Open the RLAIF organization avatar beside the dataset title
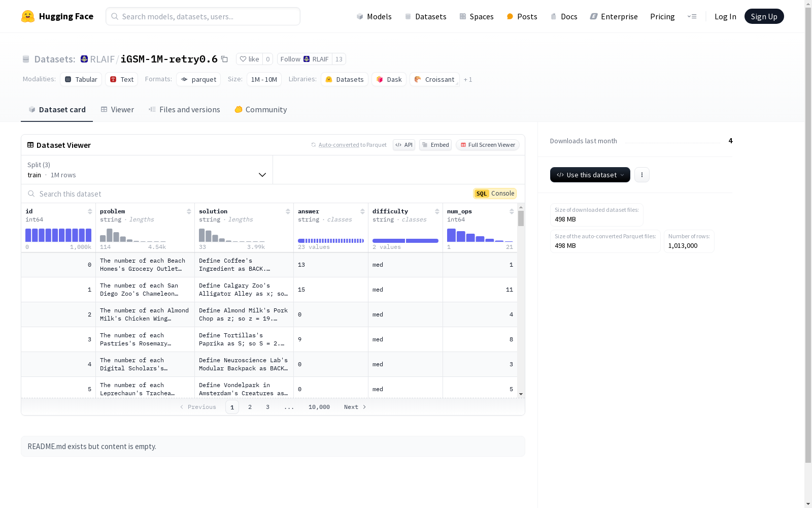The width and height of the screenshot is (812, 508). (84, 59)
